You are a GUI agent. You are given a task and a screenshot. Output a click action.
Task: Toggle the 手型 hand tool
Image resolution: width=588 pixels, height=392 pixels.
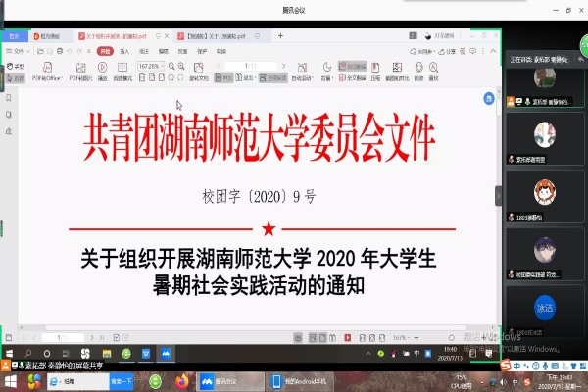(18, 66)
